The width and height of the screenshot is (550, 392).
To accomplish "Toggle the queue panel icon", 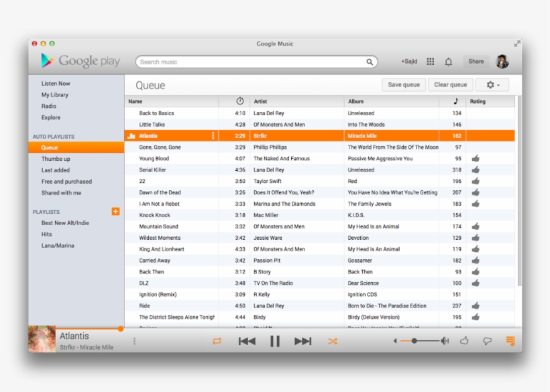I will tap(510, 341).
